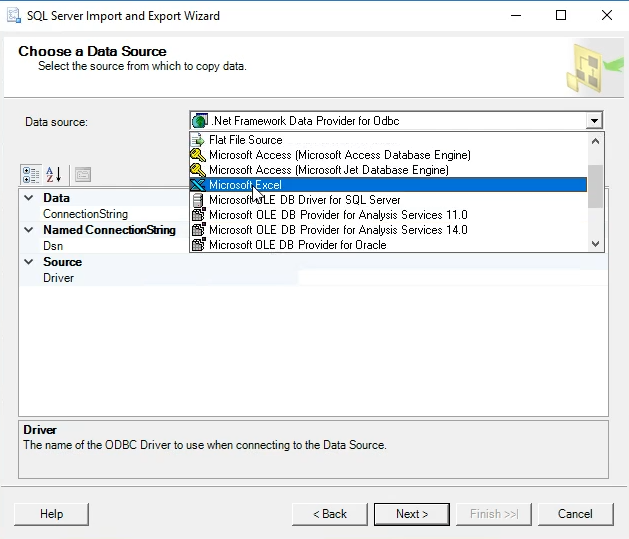
Task: Click the Flat File Source icon
Action: (x=198, y=140)
